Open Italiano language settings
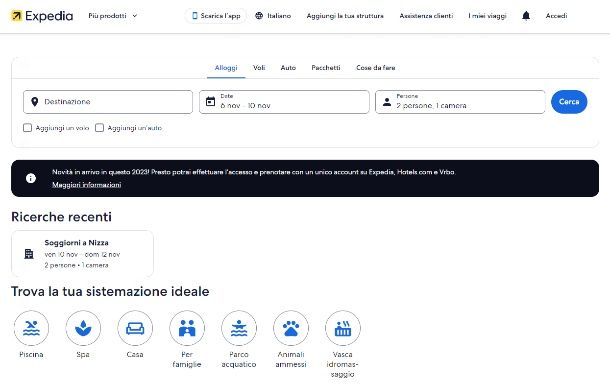Image resolution: width=610 pixels, height=384 pixels. click(x=273, y=16)
